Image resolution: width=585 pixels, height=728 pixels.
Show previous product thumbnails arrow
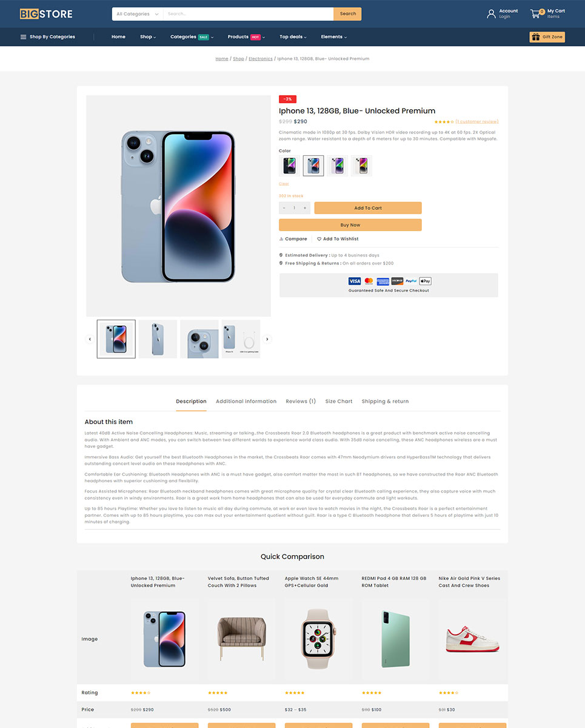pyautogui.click(x=90, y=339)
